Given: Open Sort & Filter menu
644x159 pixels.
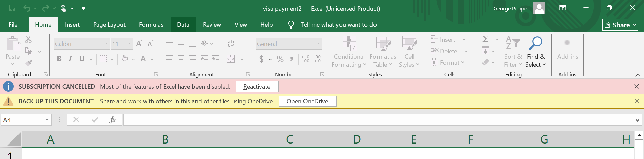Looking at the screenshot, I should pos(513,52).
